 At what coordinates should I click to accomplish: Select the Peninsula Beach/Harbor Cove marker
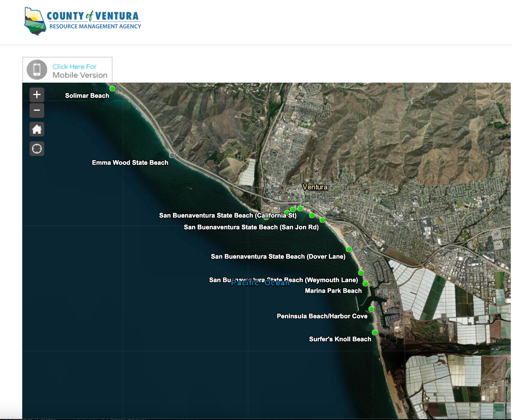371,309
